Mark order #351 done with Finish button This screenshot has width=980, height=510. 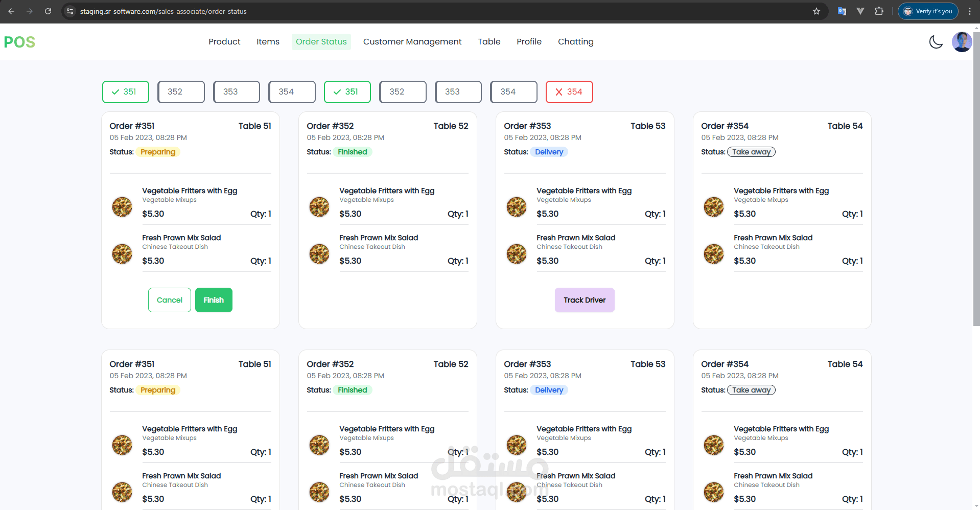pos(214,300)
